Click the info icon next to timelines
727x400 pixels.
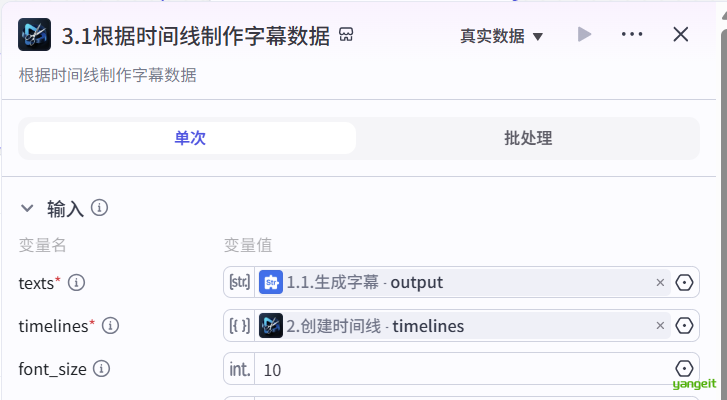point(111,325)
